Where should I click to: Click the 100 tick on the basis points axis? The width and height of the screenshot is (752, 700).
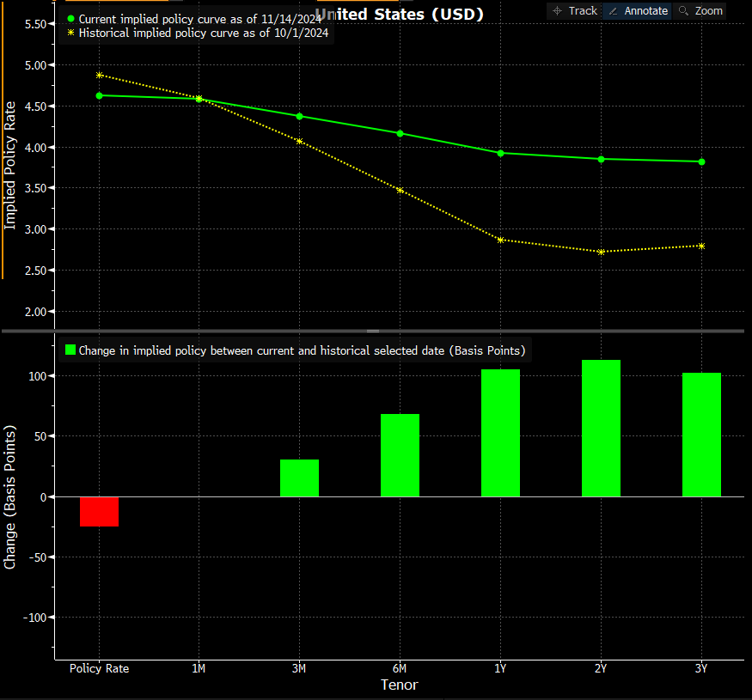click(x=38, y=376)
